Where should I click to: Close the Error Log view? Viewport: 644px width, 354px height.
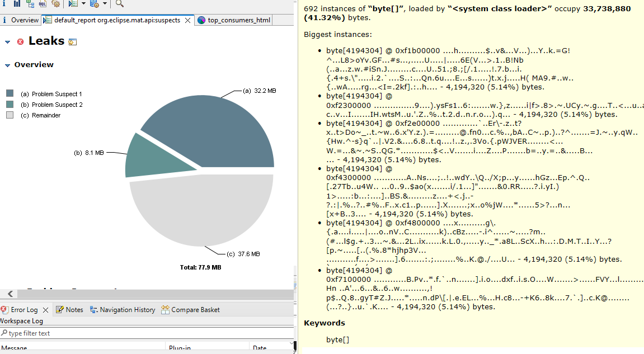click(45, 310)
